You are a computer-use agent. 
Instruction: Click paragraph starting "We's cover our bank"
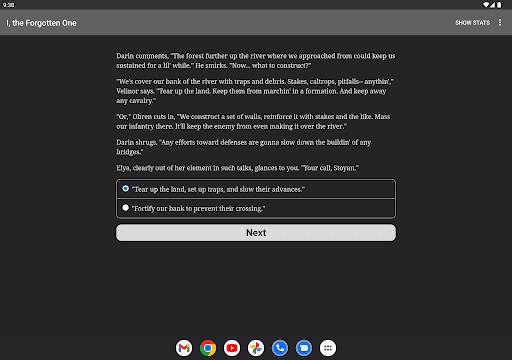(x=255, y=91)
